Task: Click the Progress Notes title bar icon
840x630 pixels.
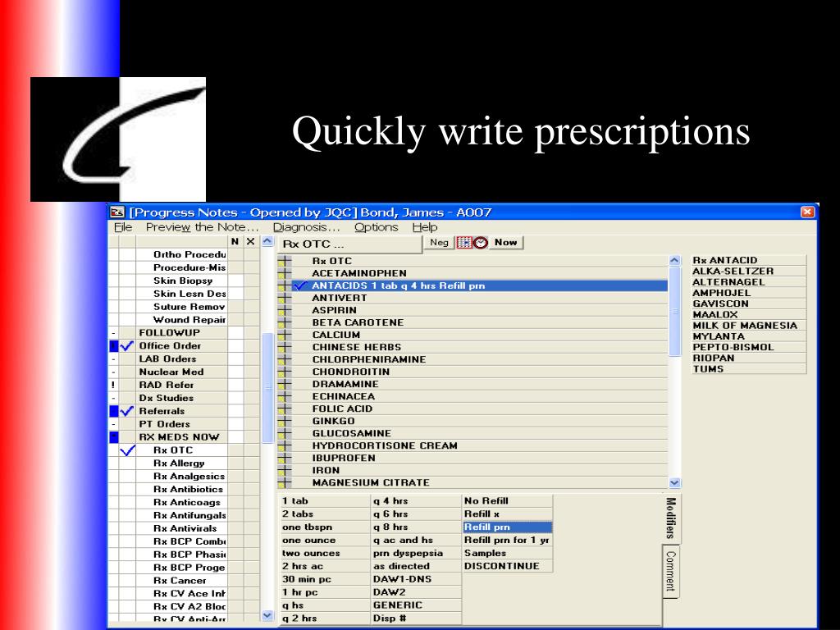Action: (117, 212)
